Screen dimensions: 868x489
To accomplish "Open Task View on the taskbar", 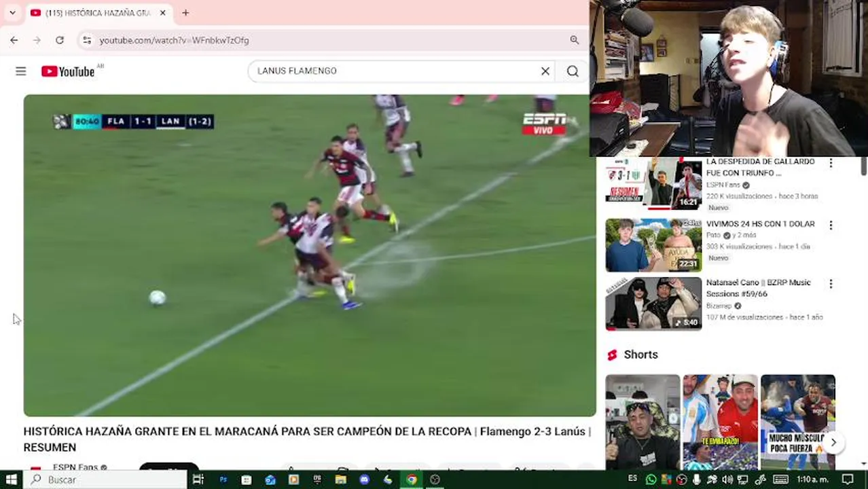I will [198, 479].
